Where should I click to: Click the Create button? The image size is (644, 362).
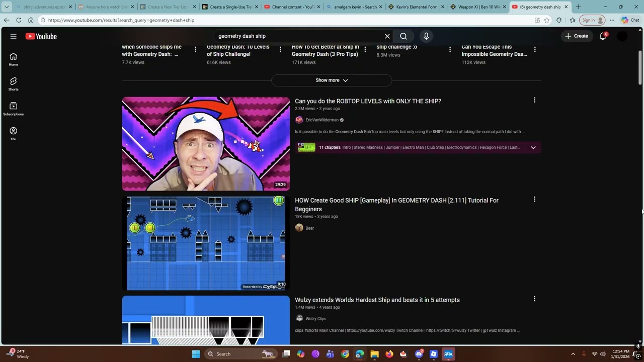tap(577, 36)
